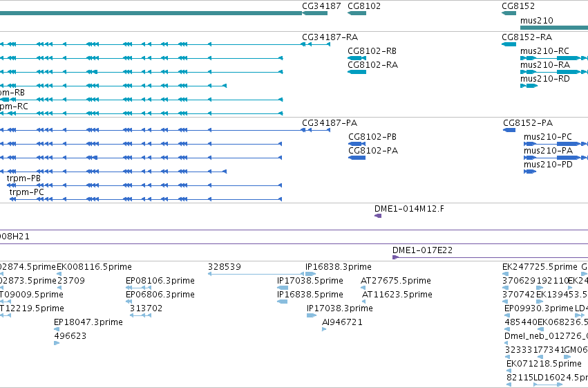This screenshot has width=588, height=388.
Task: Select the mus210-RC transcript label
Action: click(x=544, y=51)
